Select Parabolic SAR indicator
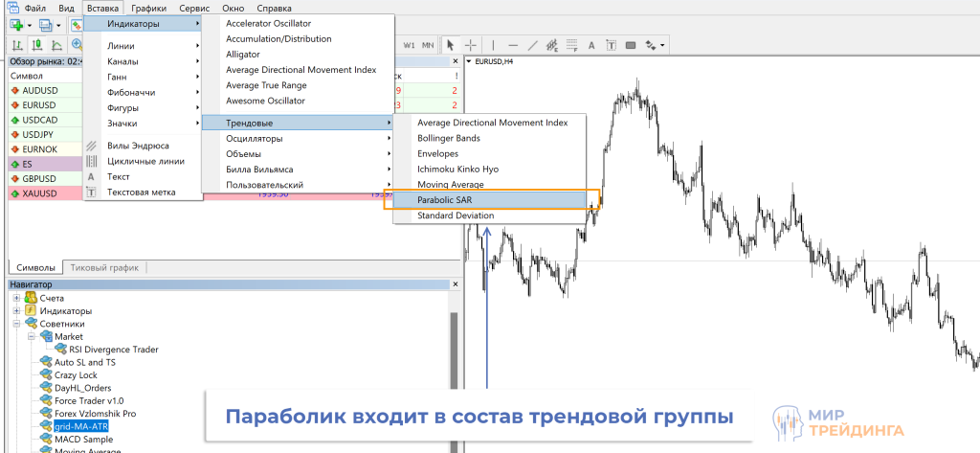Image resolution: width=980 pixels, height=453 pixels. [x=489, y=200]
